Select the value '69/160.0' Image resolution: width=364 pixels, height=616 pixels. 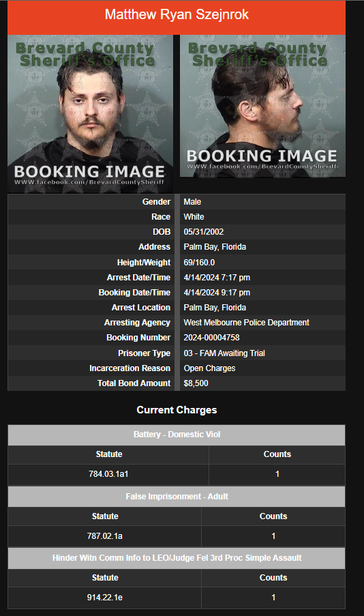point(199,263)
